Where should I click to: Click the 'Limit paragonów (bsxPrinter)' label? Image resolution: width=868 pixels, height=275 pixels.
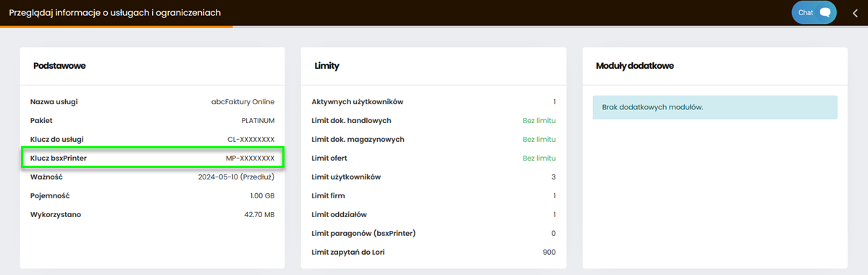[x=363, y=234]
